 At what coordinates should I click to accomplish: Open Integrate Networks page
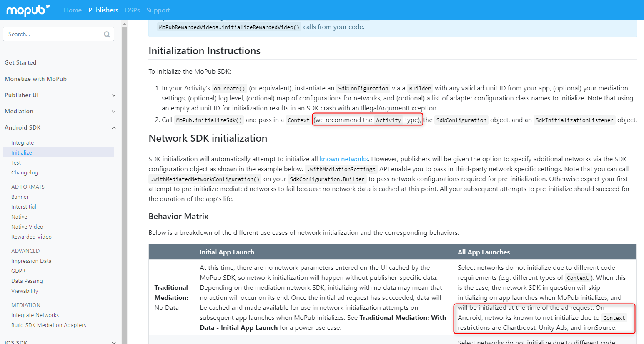[x=35, y=315]
